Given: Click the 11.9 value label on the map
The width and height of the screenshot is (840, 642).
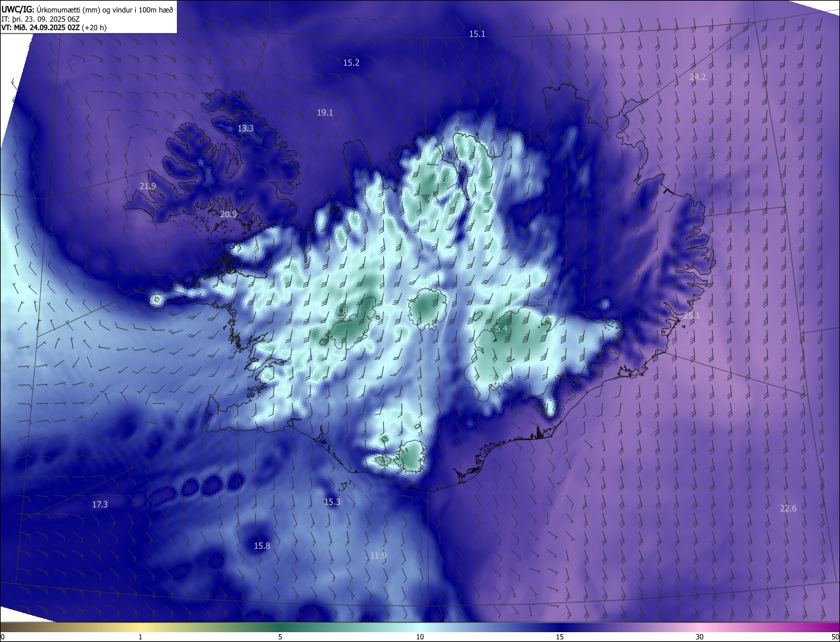Looking at the screenshot, I should [377, 555].
